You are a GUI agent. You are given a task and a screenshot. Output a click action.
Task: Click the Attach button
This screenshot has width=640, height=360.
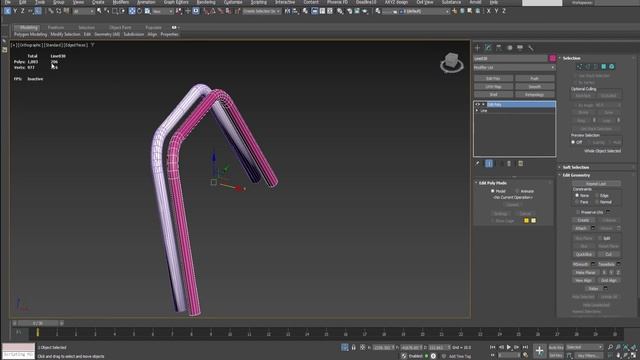(x=581, y=228)
